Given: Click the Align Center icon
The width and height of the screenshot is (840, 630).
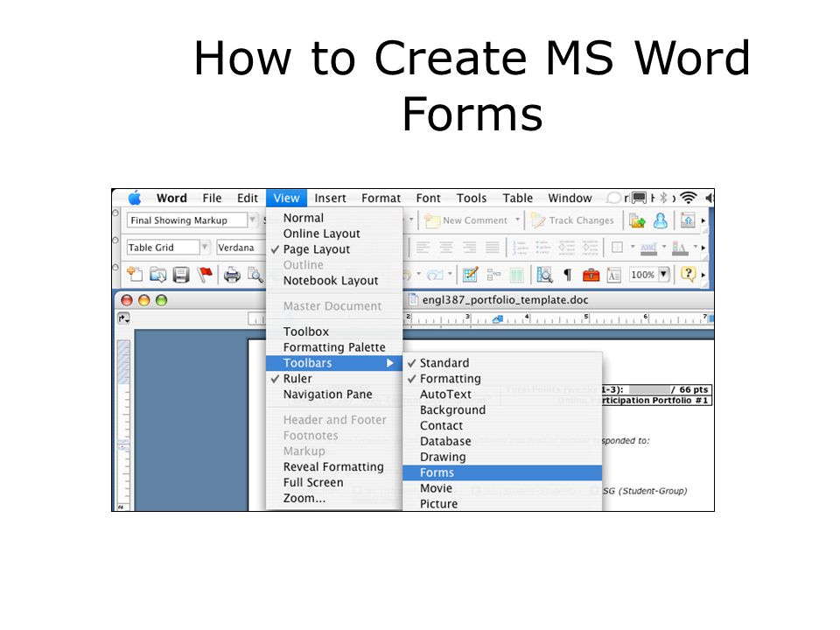Looking at the screenshot, I should tap(445, 247).
